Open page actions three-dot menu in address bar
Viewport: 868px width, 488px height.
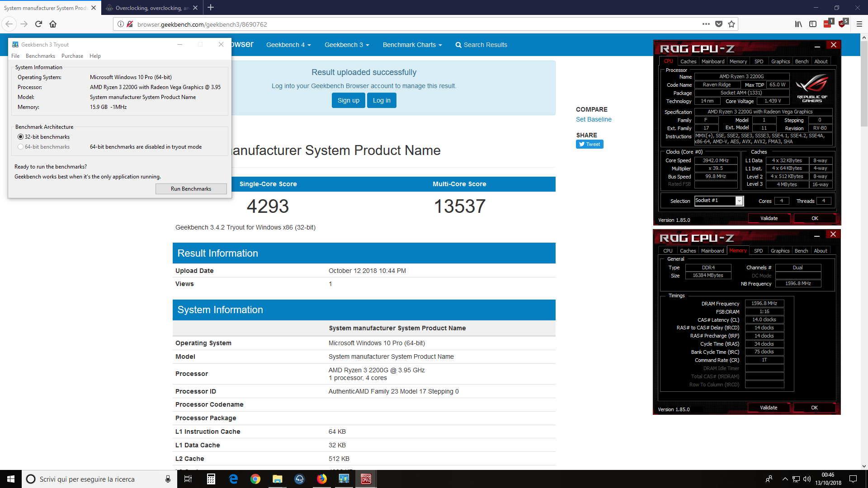(x=706, y=24)
